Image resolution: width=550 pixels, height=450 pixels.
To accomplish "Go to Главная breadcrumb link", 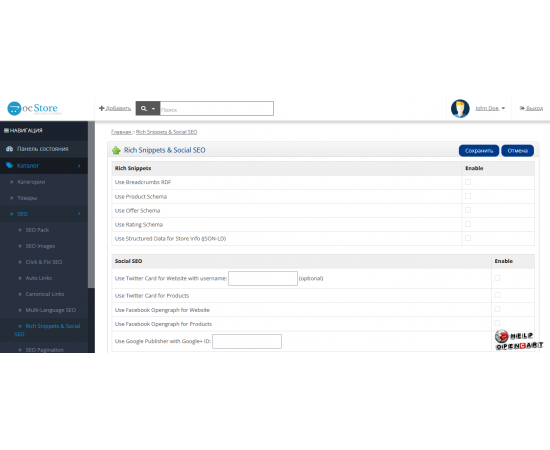I will tap(121, 132).
